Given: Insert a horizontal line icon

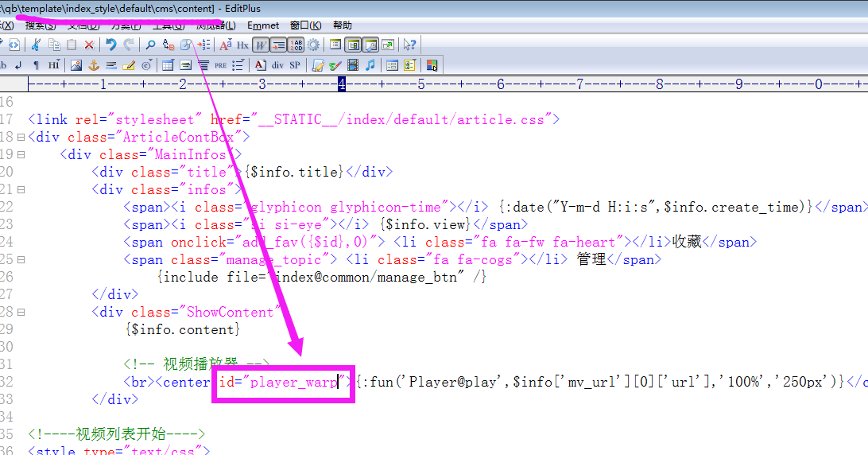Looking at the screenshot, I should coord(111,65).
